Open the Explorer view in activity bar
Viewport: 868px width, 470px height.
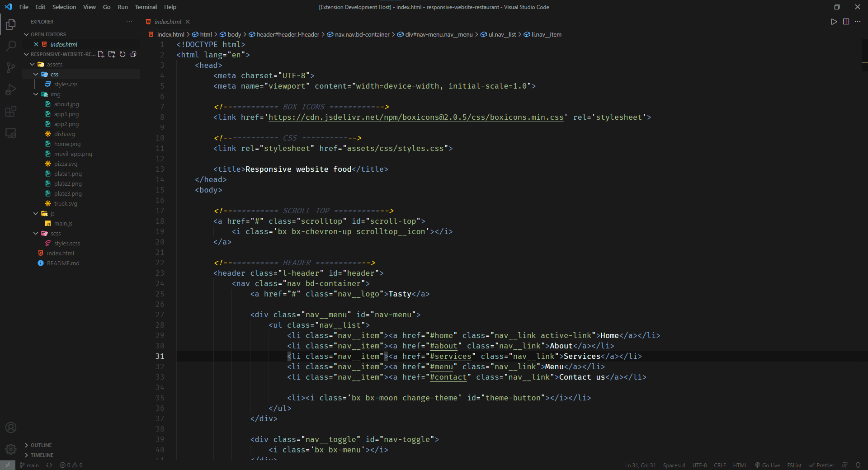[11, 24]
